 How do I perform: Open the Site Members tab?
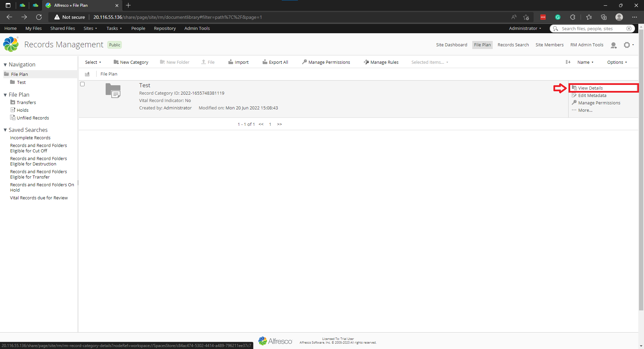click(549, 45)
